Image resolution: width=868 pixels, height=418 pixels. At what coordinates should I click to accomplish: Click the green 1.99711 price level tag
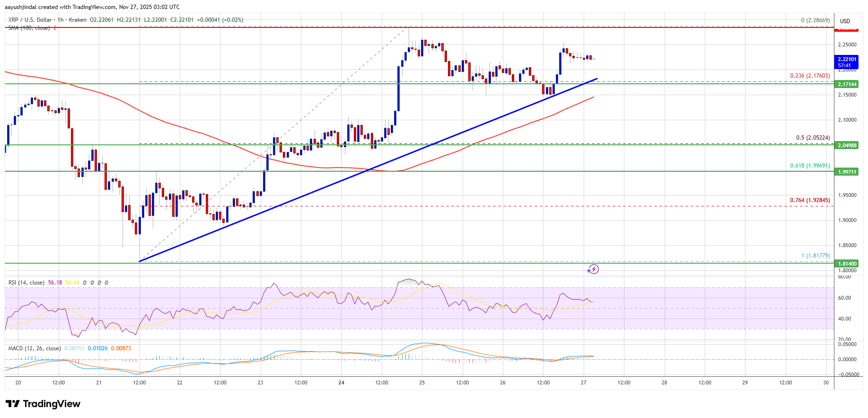(x=847, y=172)
